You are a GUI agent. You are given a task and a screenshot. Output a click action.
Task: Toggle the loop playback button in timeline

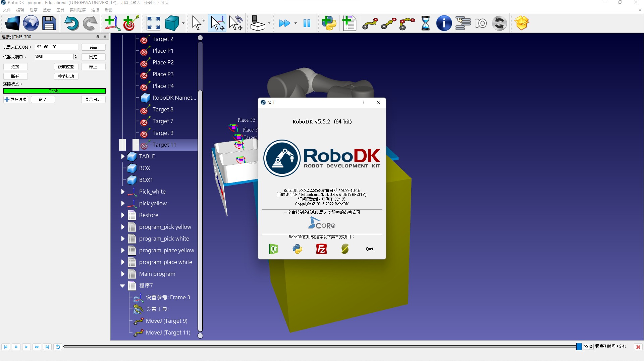58,347
